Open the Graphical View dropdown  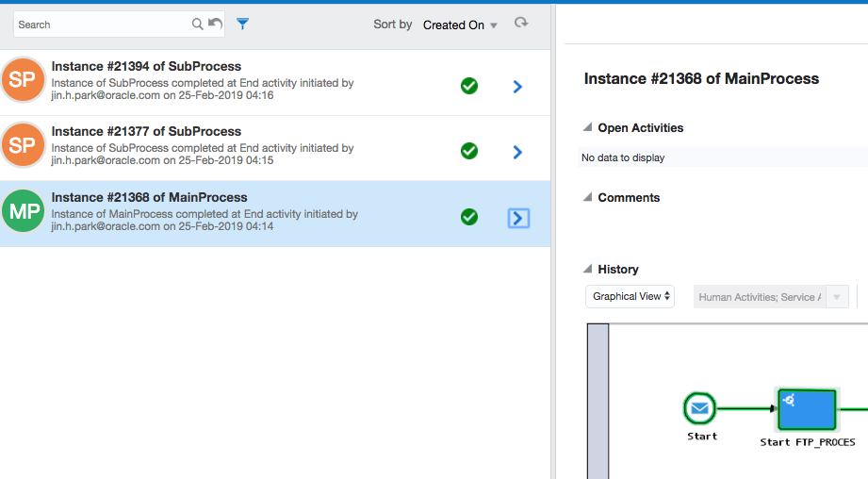630,296
